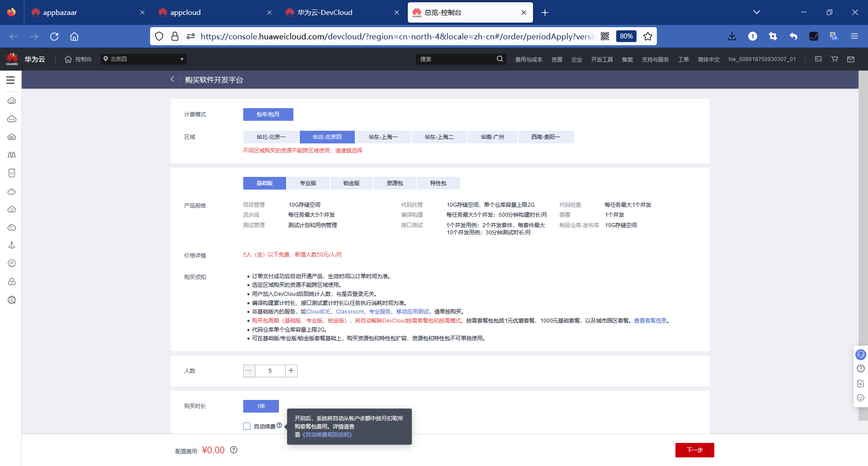Open the Classroom link
Image resolution: width=868 pixels, height=466 pixels.
(349, 312)
